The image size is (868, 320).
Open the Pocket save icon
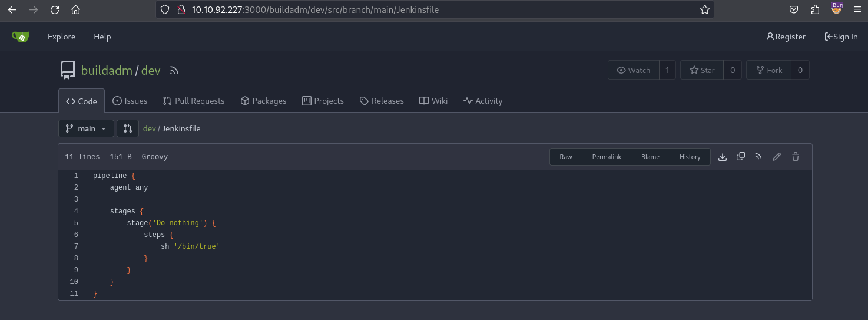coord(794,9)
